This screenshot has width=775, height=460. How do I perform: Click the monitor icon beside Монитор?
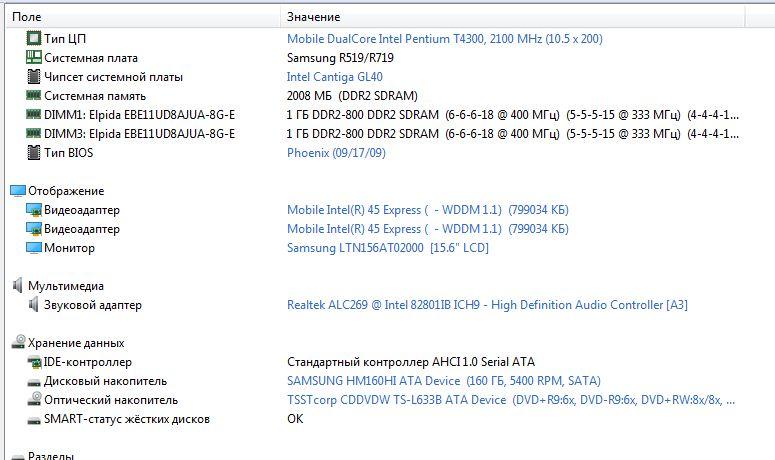(33, 248)
